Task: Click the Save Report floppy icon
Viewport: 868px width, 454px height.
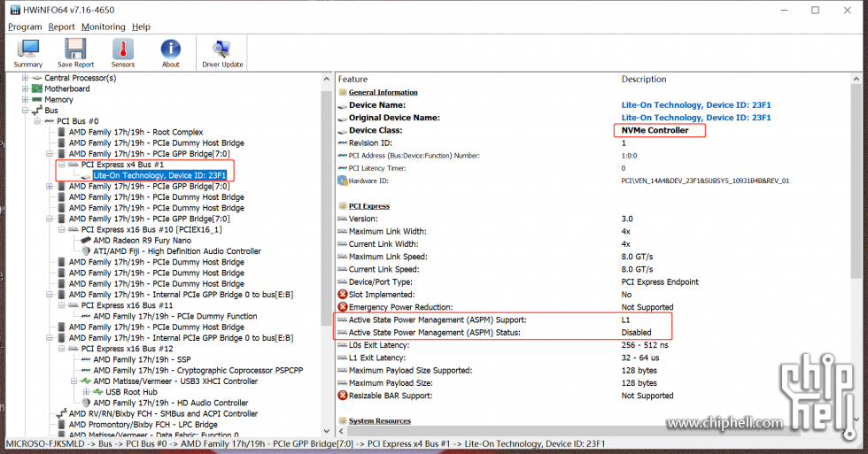Action: 76,53
